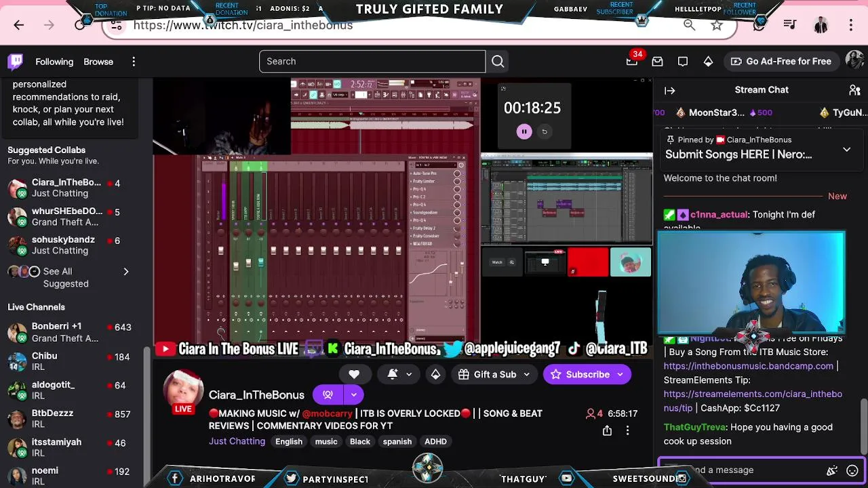Click the browser address bar URL
This screenshot has height=488, width=868.
(x=243, y=25)
